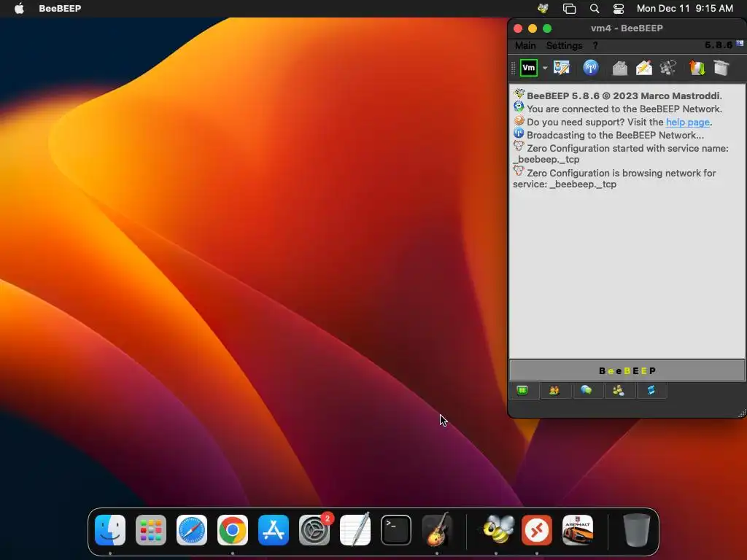Click the write message envelope with pencil
This screenshot has width=747, height=560.
click(x=643, y=68)
